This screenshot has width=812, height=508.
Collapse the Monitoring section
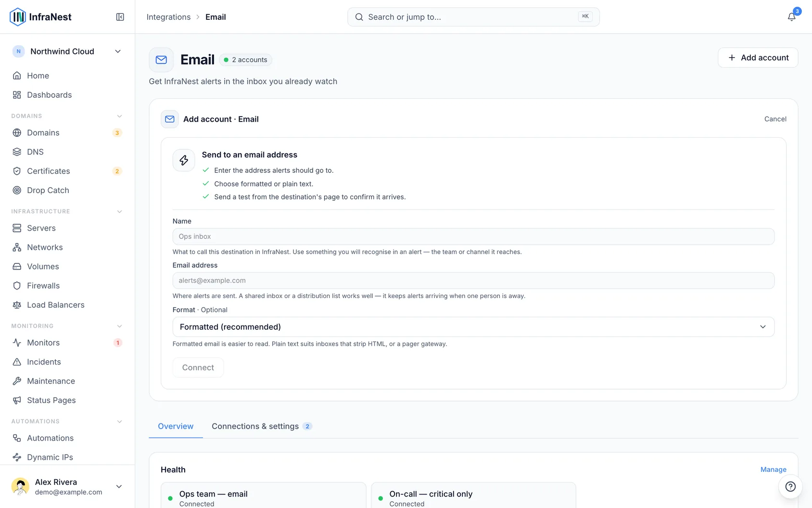[x=119, y=326]
